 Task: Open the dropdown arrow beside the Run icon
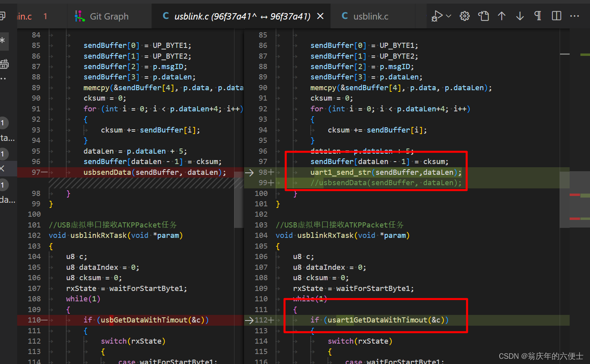(449, 16)
